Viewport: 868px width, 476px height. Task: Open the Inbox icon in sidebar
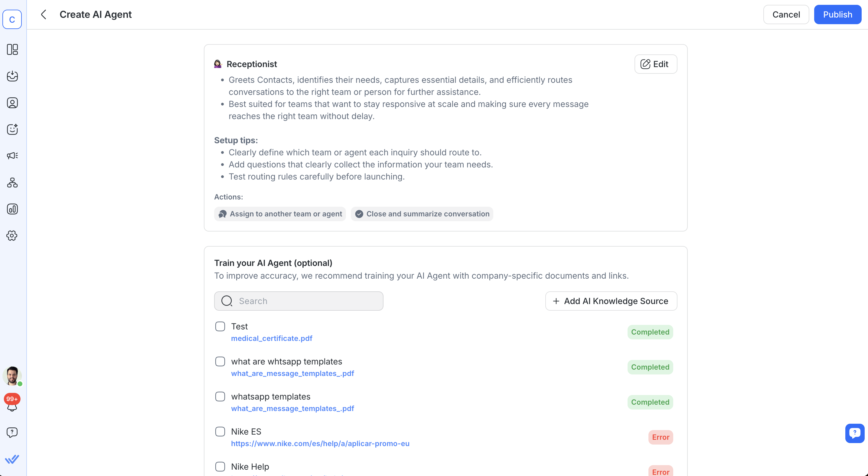[x=12, y=76]
